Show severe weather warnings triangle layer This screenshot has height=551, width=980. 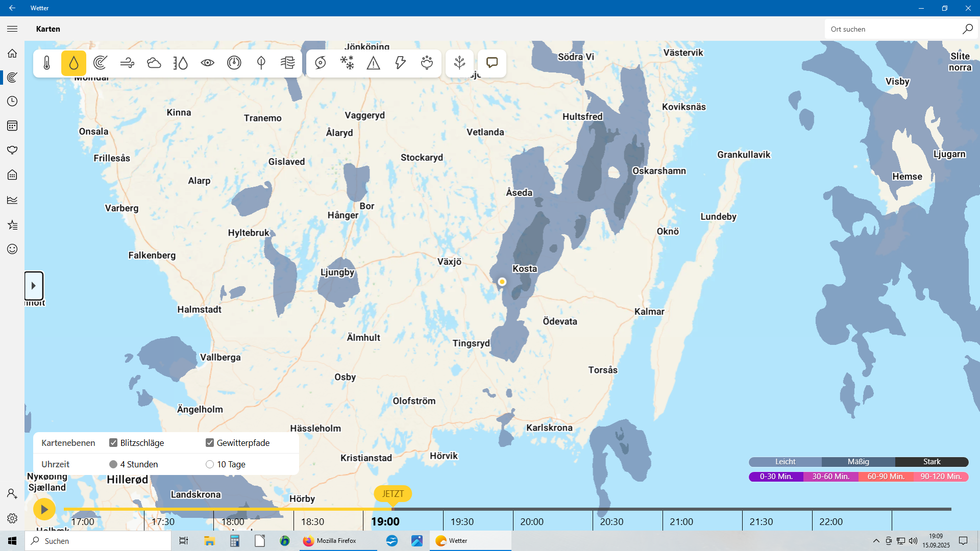coord(374,63)
